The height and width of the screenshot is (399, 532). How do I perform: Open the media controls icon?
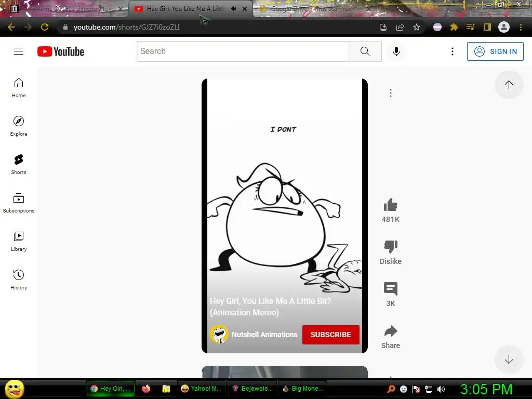(470, 27)
